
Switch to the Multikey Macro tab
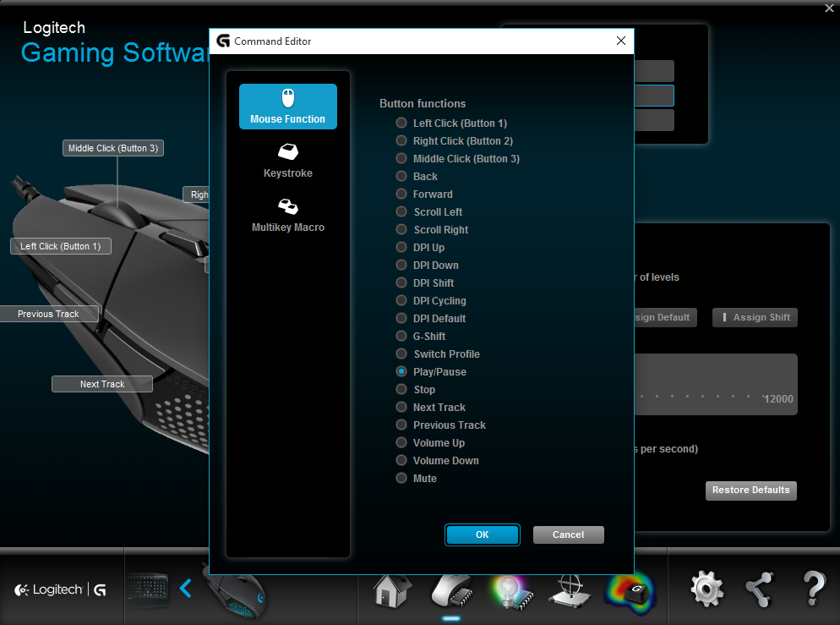287,215
